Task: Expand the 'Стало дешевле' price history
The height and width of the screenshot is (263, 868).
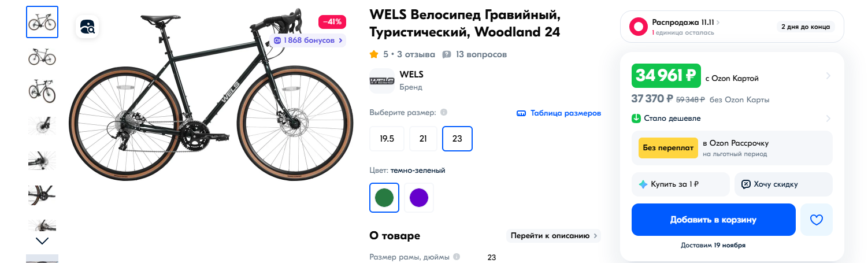Action: (828, 118)
